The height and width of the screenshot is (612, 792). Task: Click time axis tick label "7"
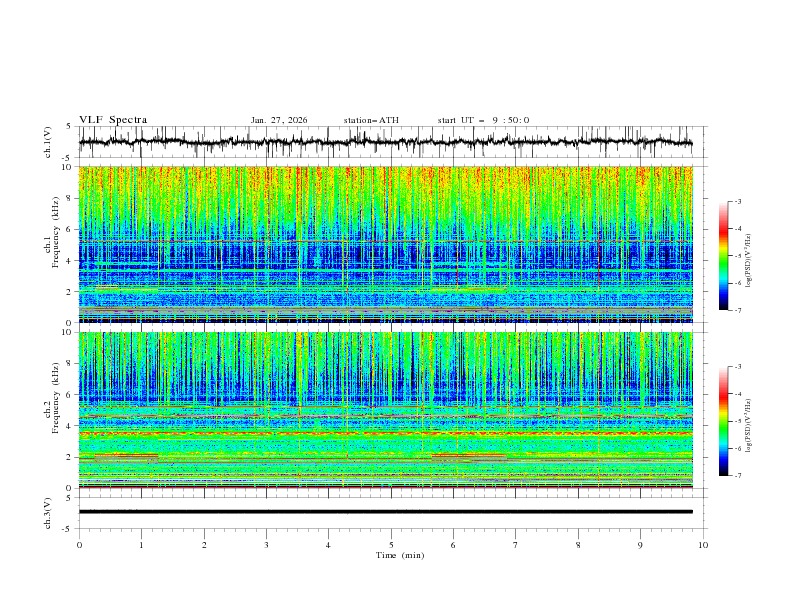click(516, 545)
